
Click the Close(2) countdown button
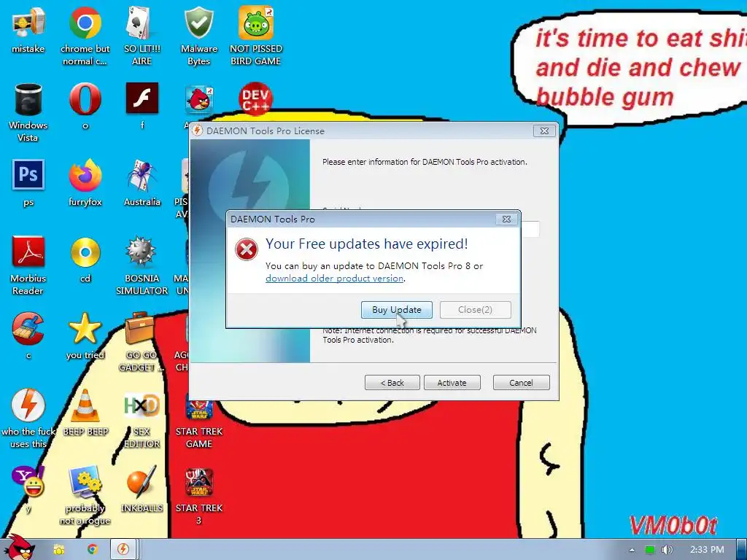point(475,309)
